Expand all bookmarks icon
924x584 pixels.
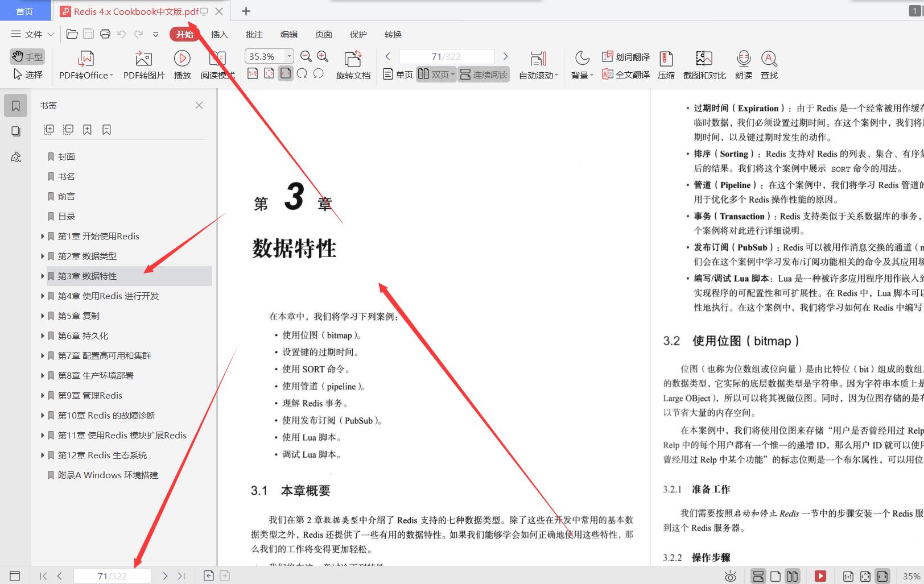pos(49,130)
